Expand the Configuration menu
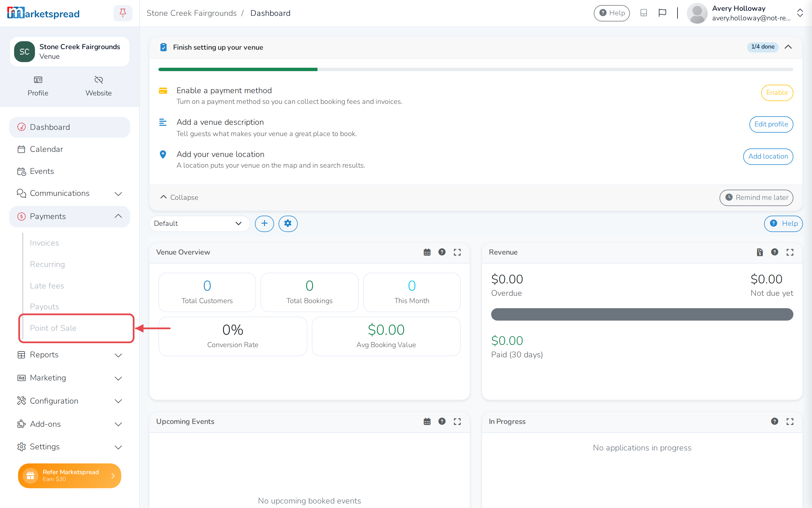Image resolution: width=812 pixels, height=508 pixels. [x=69, y=401]
